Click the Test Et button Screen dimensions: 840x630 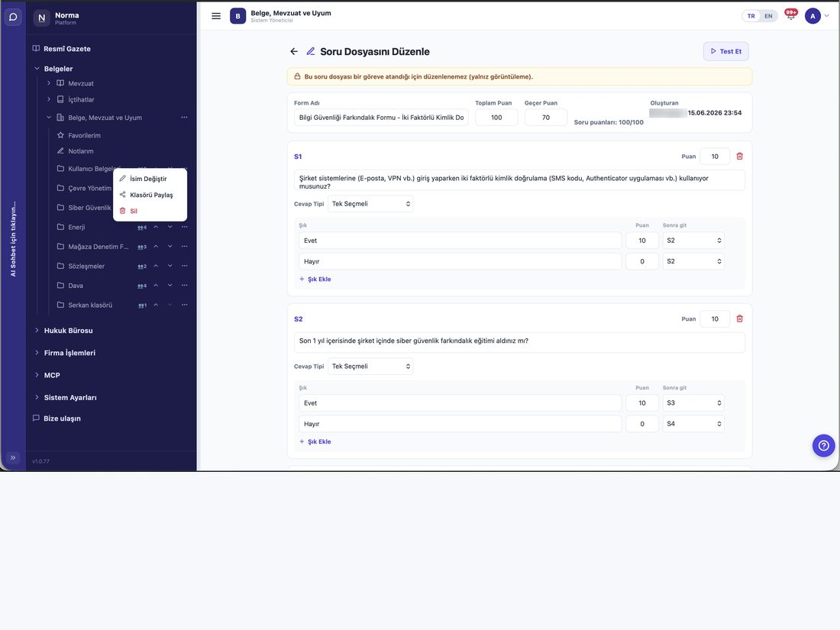click(726, 51)
